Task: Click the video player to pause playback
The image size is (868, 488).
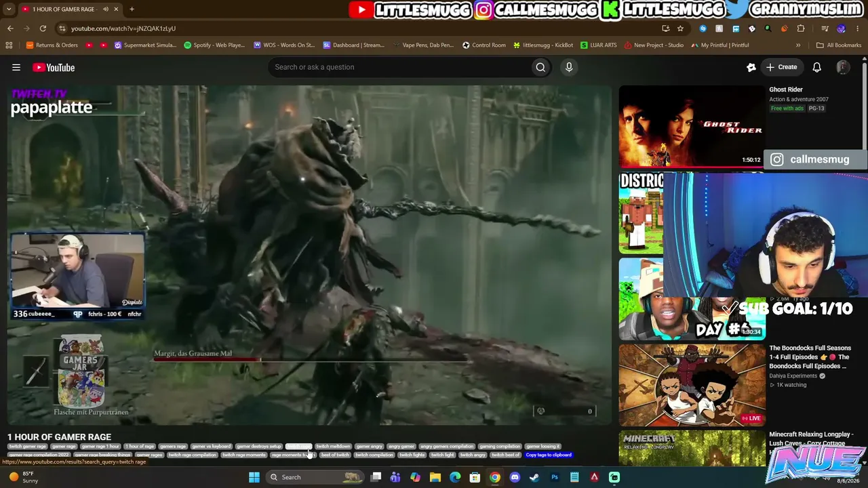Action: click(309, 256)
